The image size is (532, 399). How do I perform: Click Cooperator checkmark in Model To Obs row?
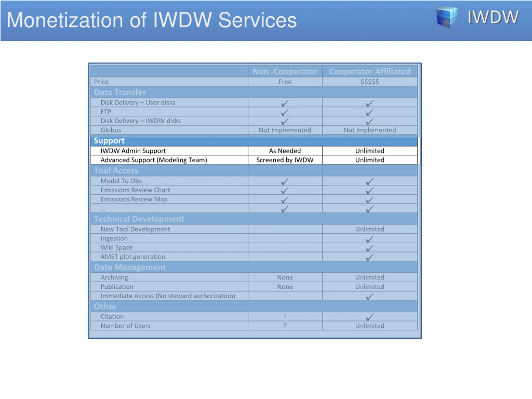pyautogui.click(x=369, y=182)
